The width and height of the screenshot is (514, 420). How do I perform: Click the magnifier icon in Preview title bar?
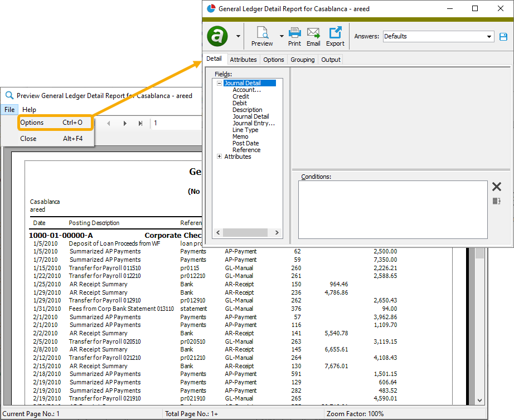(9, 95)
